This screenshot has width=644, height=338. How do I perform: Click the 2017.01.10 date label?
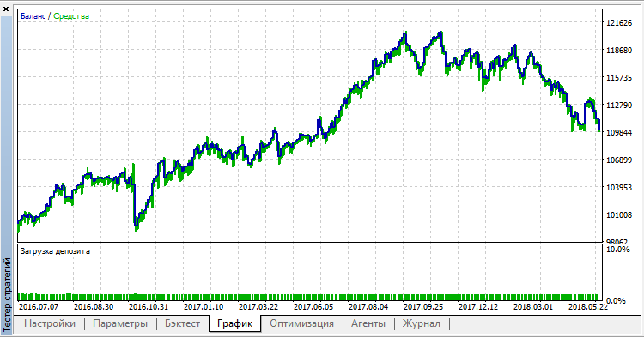tap(204, 307)
